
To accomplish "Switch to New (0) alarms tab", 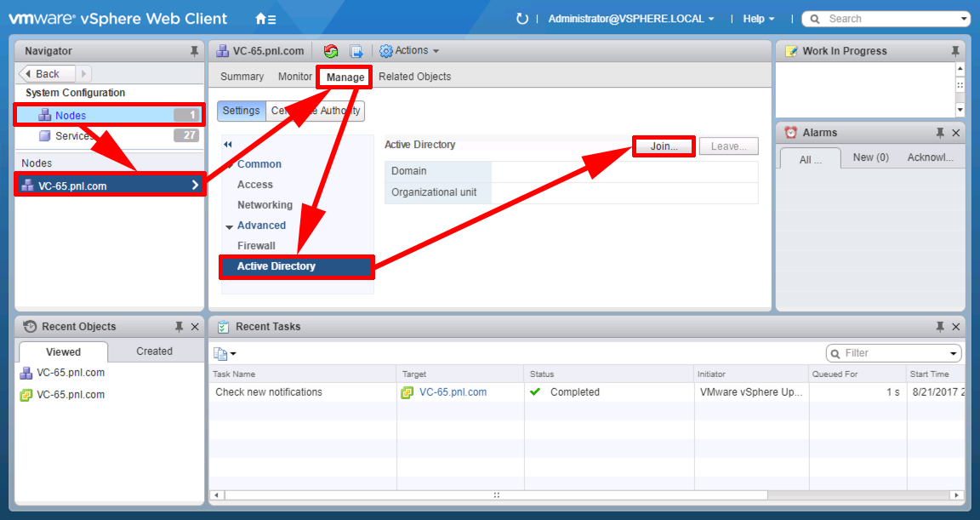I will (870, 157).
